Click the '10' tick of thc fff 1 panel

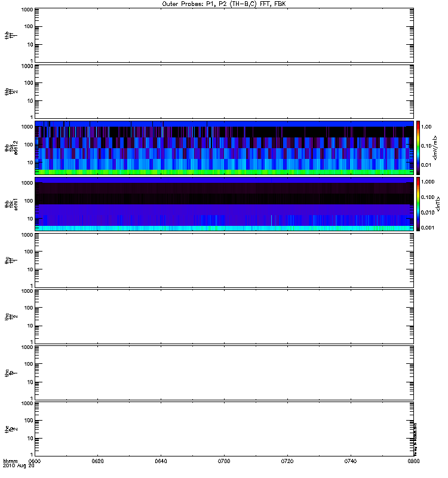[30, 270]
